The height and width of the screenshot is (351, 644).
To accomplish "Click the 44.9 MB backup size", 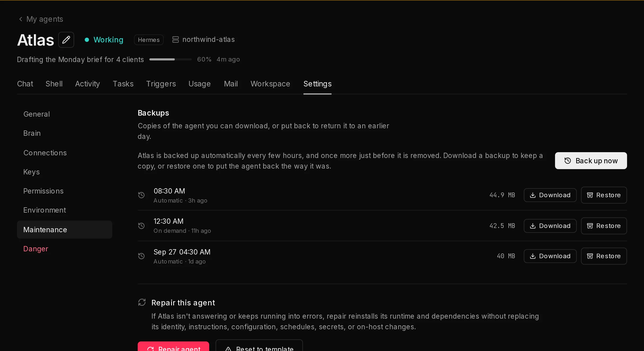I will coord(502,195).
